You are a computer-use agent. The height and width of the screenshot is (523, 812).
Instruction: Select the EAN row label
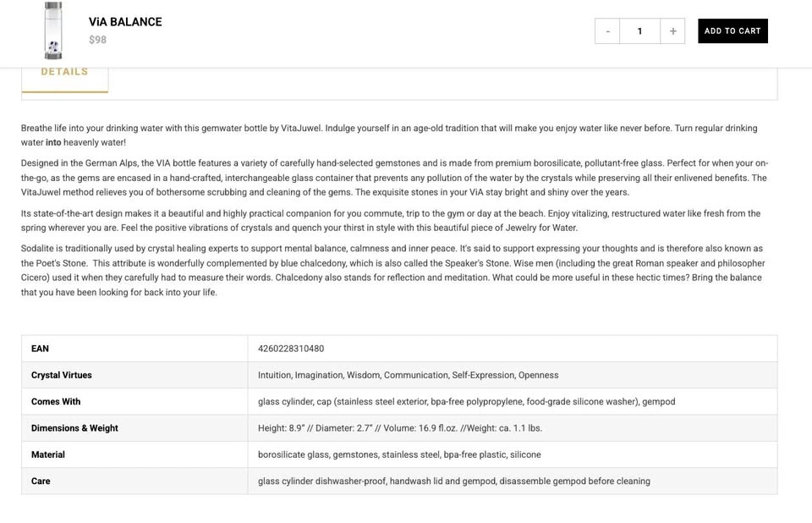[x=40, y=349]
